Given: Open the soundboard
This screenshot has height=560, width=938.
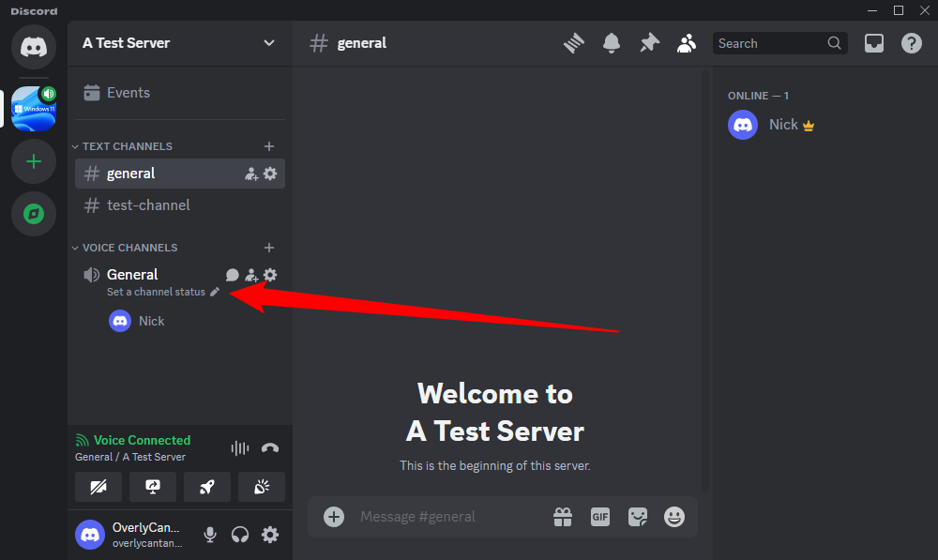Looking at the screenshot, I should coord(262,487).
